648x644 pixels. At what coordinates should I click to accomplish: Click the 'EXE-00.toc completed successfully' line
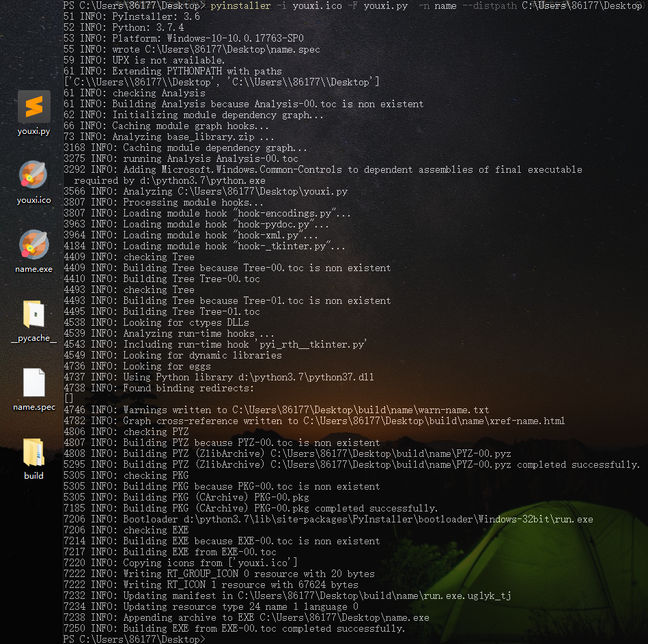(234, 629)
